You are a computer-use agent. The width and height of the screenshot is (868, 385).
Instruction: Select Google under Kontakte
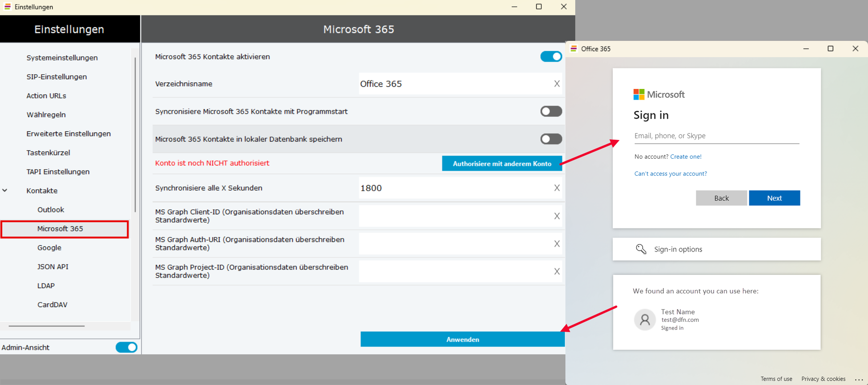click(x=49, y=248)
